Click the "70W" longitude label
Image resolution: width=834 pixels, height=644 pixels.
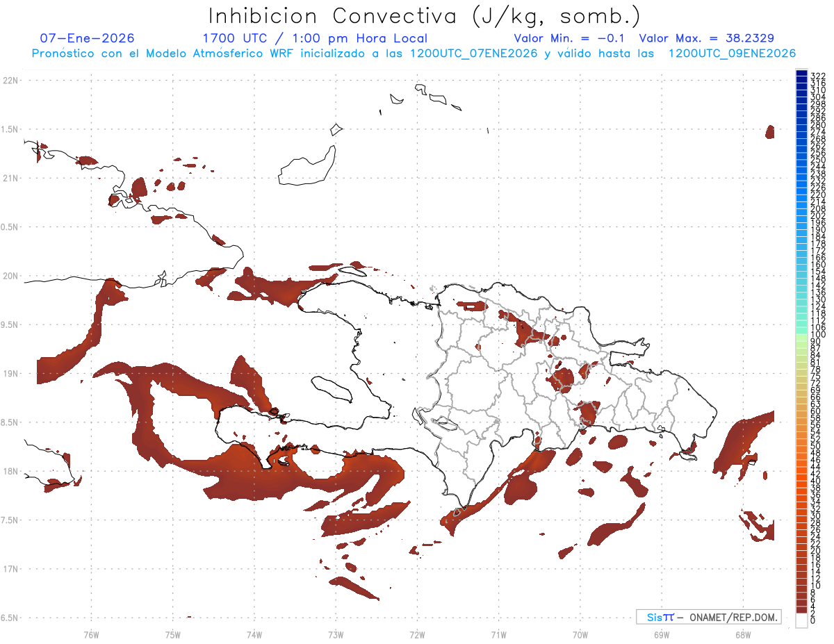click(580, 634)
